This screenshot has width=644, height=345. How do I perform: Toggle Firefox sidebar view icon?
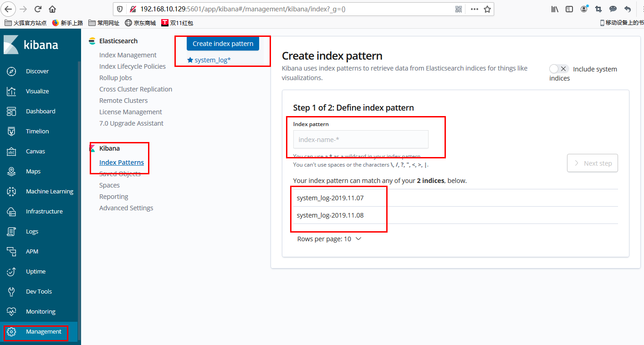(x=569, y=9)
